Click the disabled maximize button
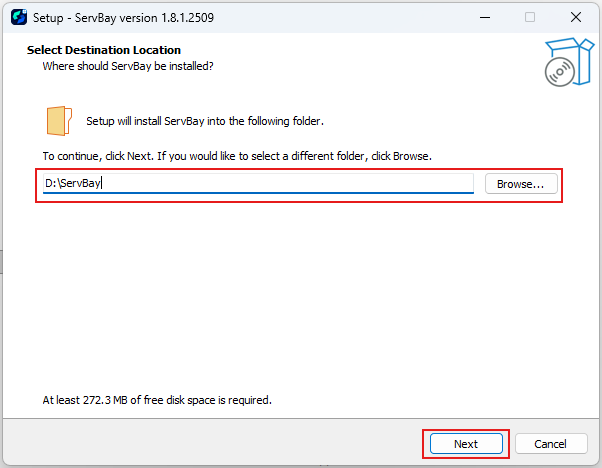Screen dimensions: 602x468 [x=530, y=17]
